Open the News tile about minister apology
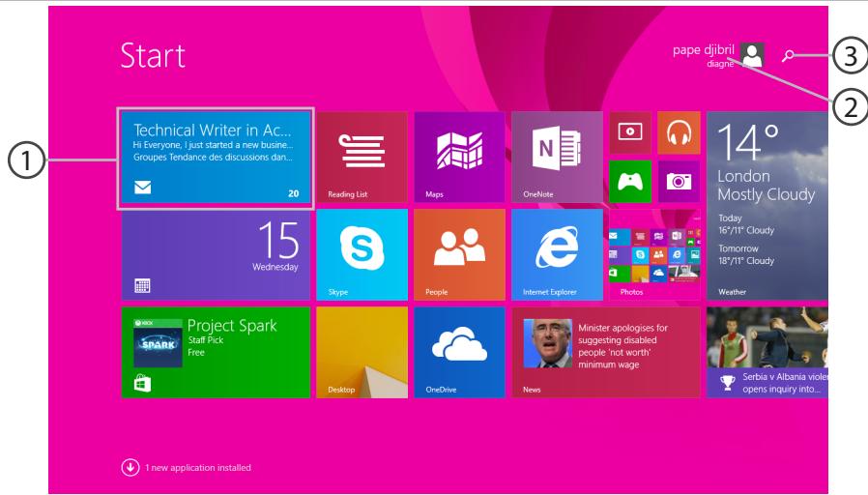Screen dimensions: 868x495 pyautogui.click(x=606, y=353)
